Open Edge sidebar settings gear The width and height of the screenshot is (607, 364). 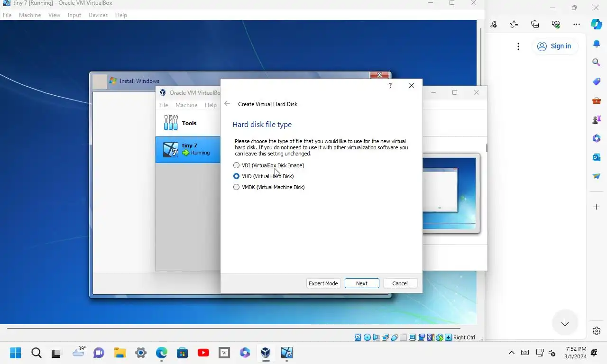pos(597,331)
